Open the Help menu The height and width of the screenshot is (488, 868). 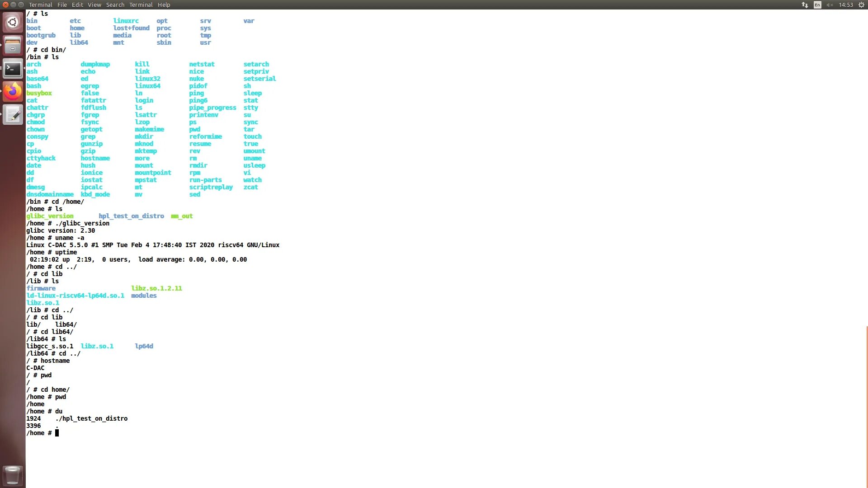click(164, 5)
